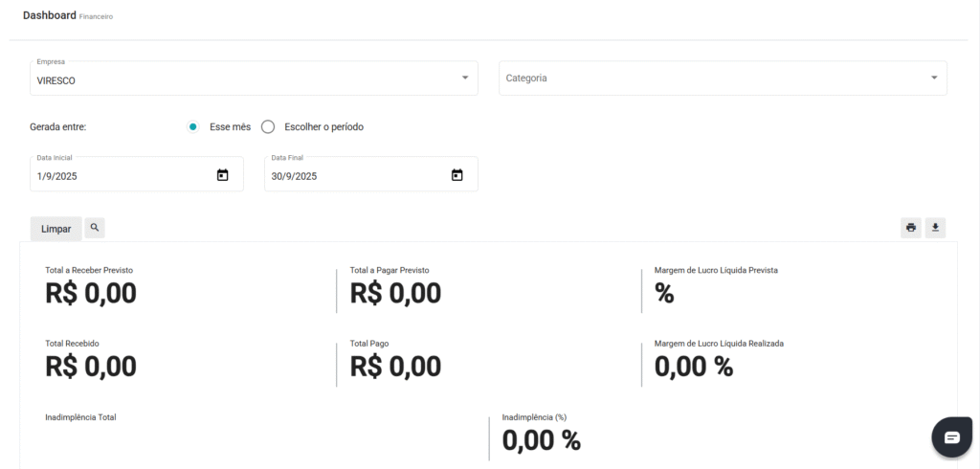Viewport: 980px width, 469px height.
Task: Open the Data Inicial calendar picker
Action: click(x=223, y=175)
